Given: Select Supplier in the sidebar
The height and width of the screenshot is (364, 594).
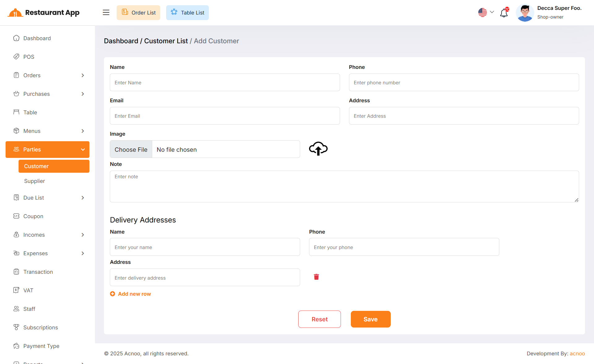Looking at the screenshot, I should click(35, 181).
